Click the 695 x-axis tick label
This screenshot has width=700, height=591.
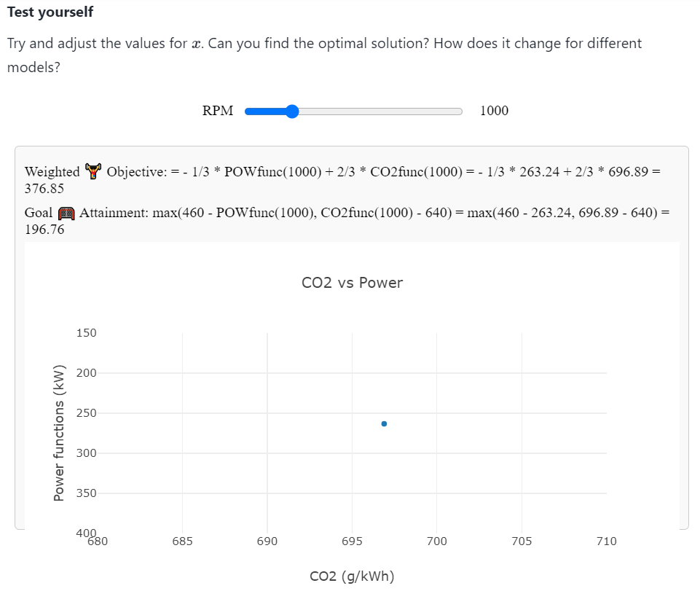coord(352,541)
